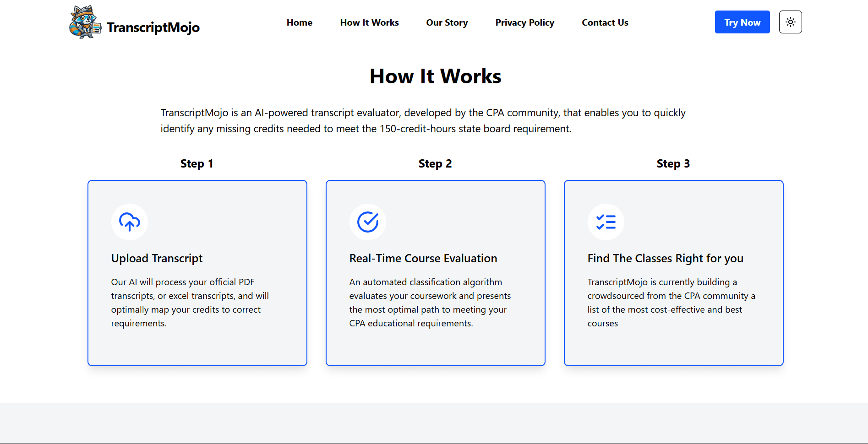Click the circled checkmark icon in Step 2
The image size is (868, 444).
pos(368,222)
